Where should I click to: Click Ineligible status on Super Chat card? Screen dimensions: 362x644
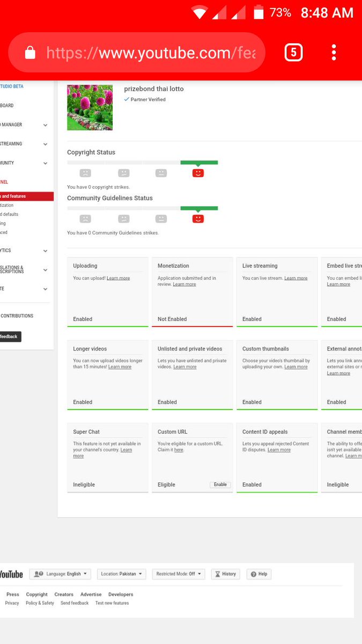point(84,485)
